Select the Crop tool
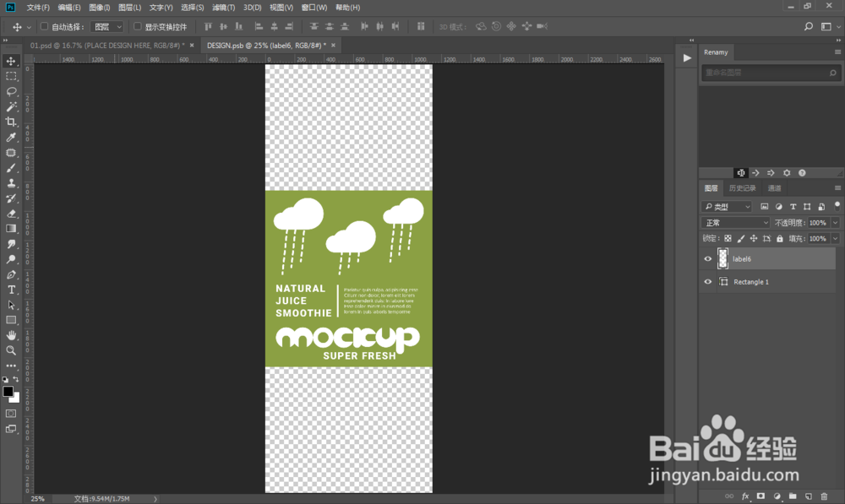Screen dimensions: 845x504 (x=11, y=122)
